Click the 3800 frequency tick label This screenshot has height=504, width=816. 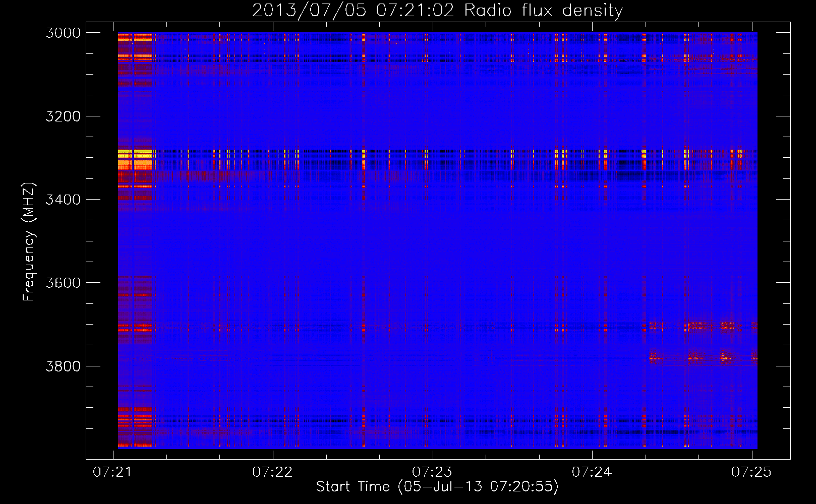63,366
